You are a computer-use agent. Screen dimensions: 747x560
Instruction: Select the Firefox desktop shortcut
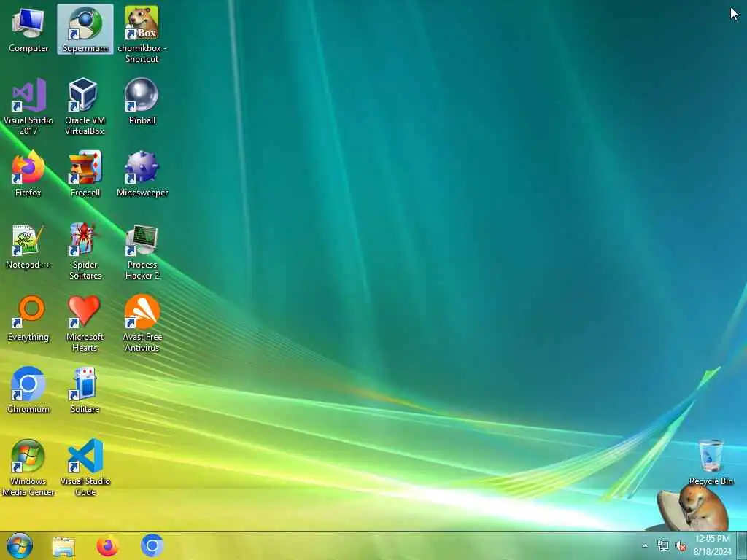click(28, 174)
